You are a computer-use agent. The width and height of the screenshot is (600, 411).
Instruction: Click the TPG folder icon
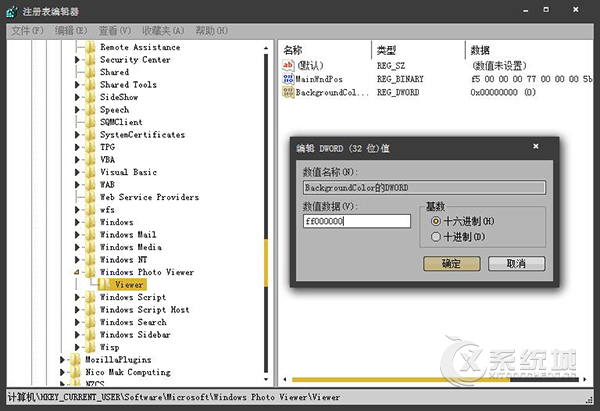point(90,147)
